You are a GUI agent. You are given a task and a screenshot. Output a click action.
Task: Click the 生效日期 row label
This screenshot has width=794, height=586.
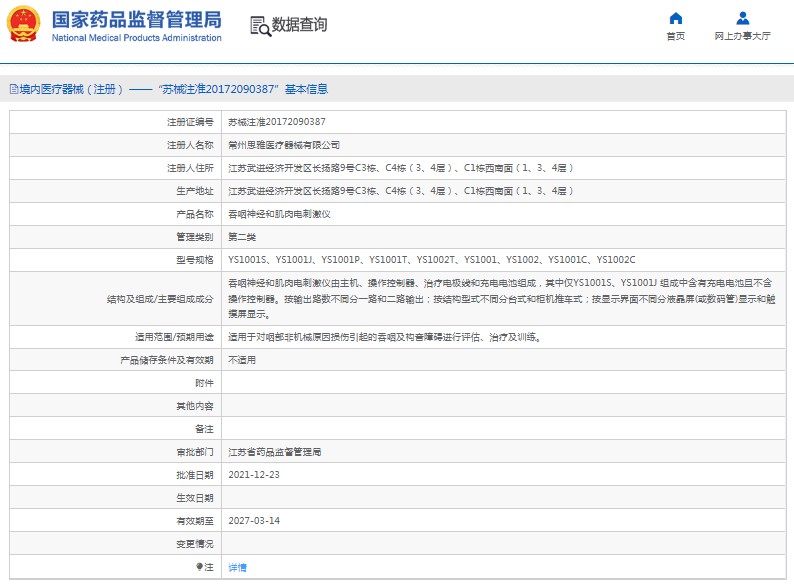coord(195,498)
